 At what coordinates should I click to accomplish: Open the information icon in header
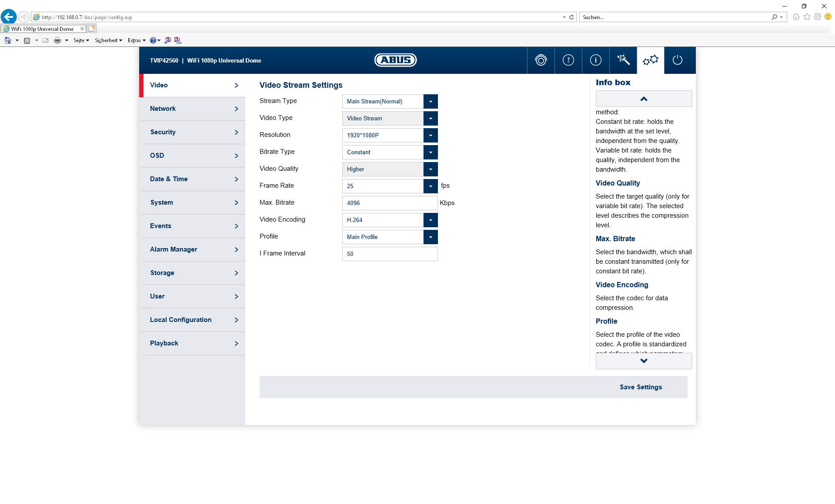tap(595, 60)
